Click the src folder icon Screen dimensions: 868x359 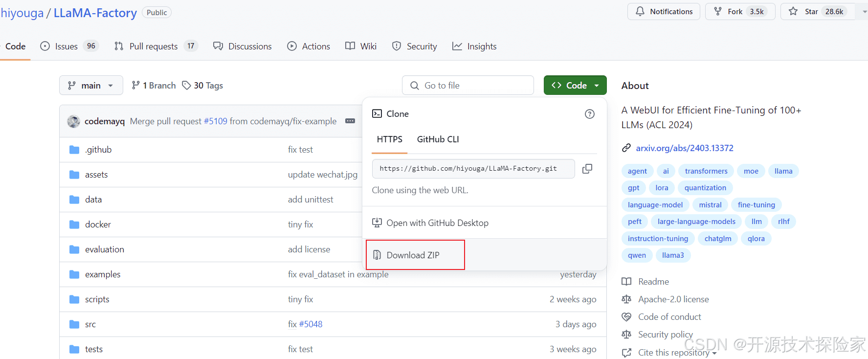[x=74, y=324]
